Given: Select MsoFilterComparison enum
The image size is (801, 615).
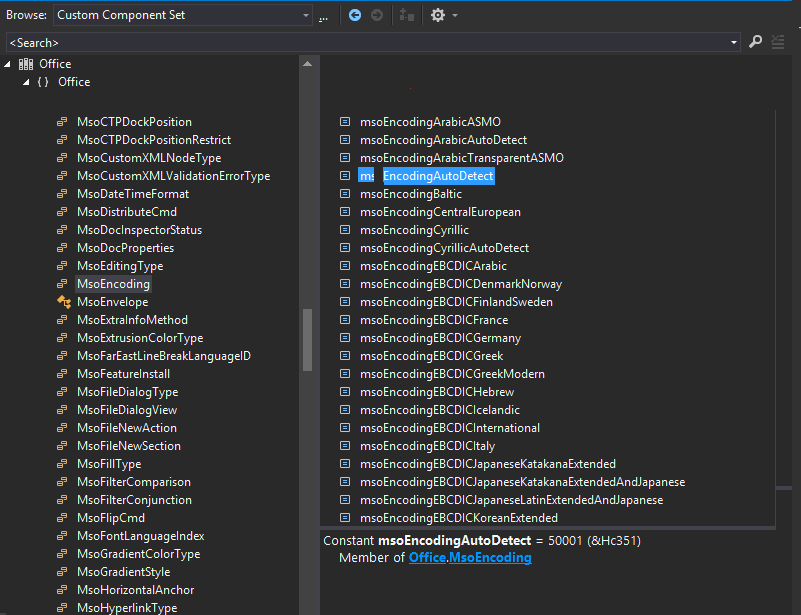Looking at the screenshot, I should pyautogui.click(x=133, y=482).
